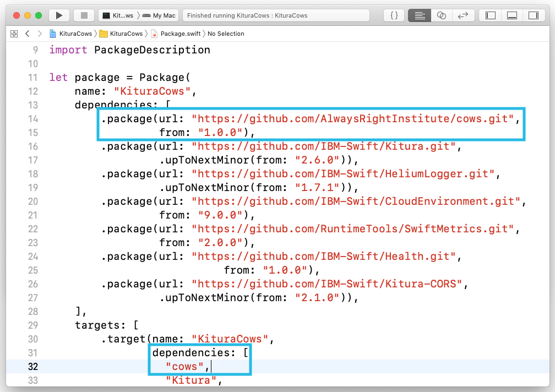The width and height of the screenshot is (555, 392).
Task: Click KituraCows project in the jump bar
Action: [71, 34]
